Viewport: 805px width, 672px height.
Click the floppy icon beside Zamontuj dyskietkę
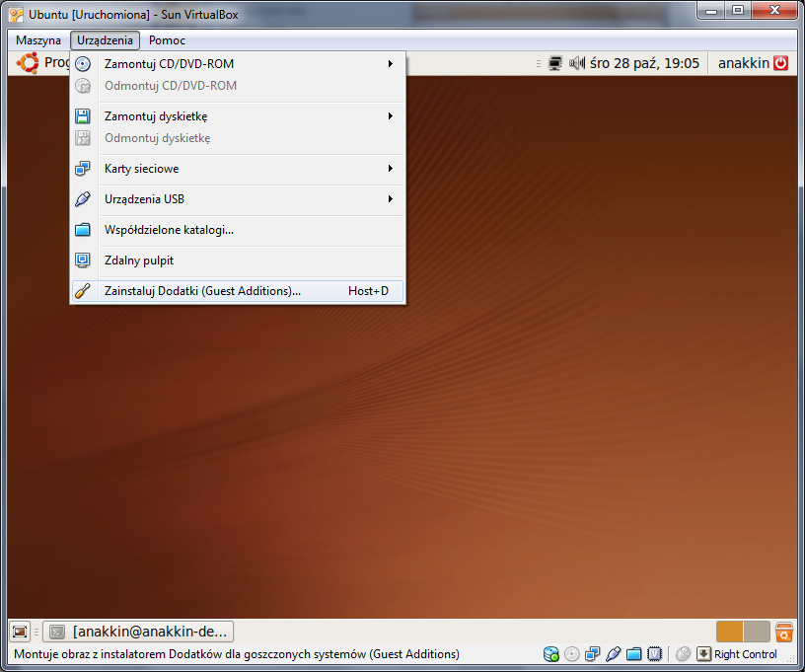point(83,116)
